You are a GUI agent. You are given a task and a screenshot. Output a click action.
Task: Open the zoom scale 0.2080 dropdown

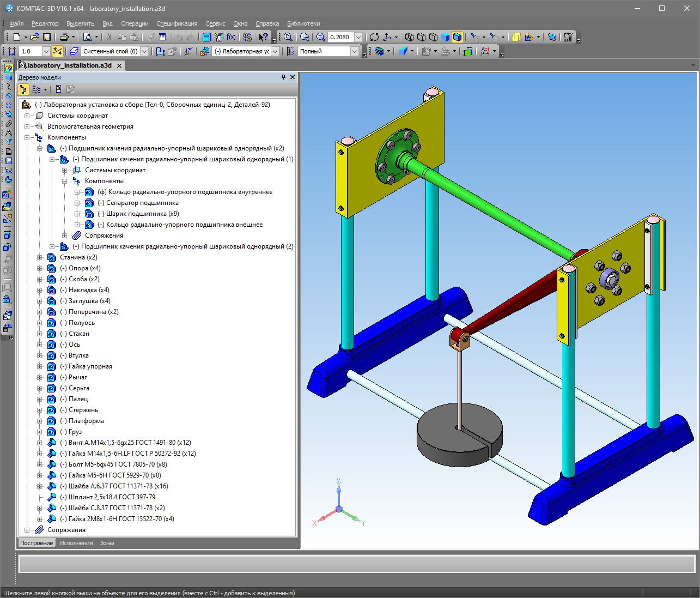(x=358, y=37)
